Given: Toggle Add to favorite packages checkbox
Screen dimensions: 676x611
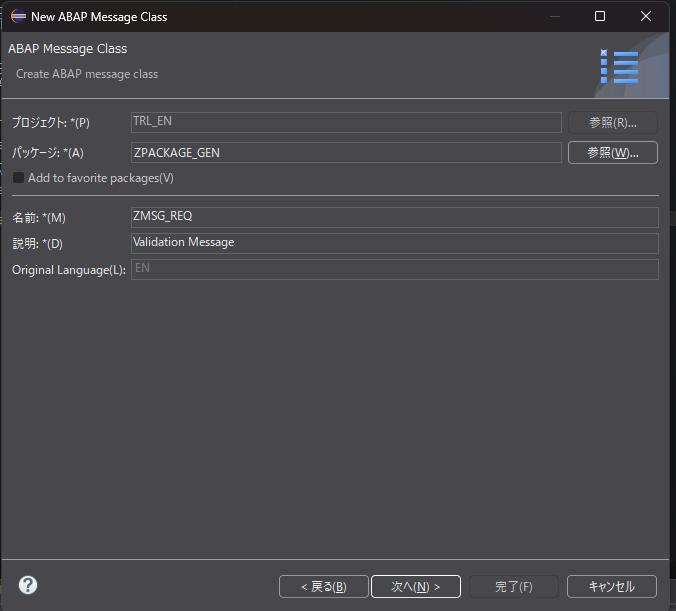Looking at the screenshot, I should 18,178.
